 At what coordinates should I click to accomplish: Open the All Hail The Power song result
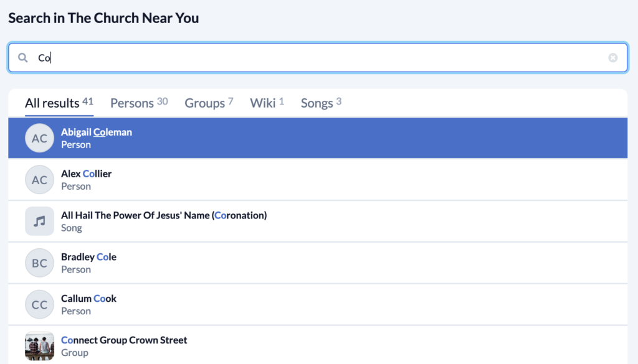pyautogui.click(x=318, y=221)
